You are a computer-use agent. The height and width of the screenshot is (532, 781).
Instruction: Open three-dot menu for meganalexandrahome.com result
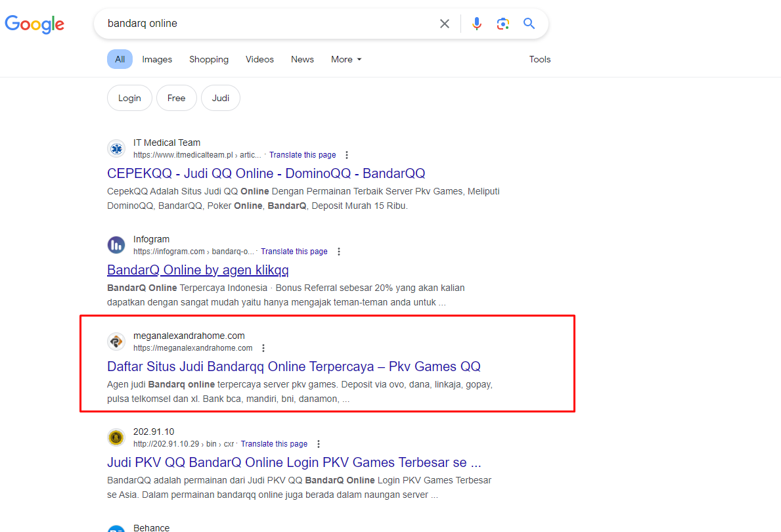point(263,348)
